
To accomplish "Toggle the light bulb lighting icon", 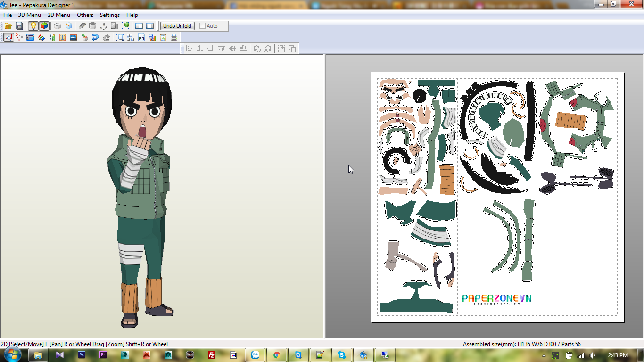I will (x=33, y=26).
